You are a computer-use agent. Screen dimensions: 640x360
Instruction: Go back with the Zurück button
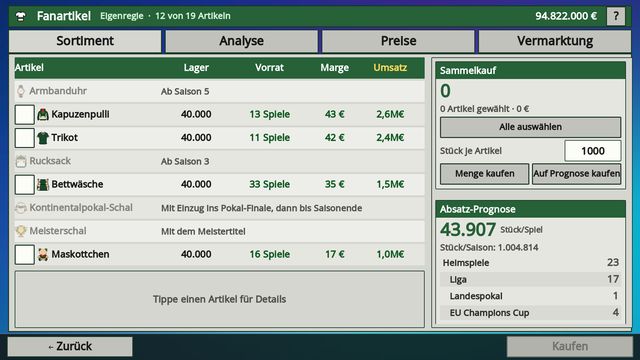click(x=70, y=347)
